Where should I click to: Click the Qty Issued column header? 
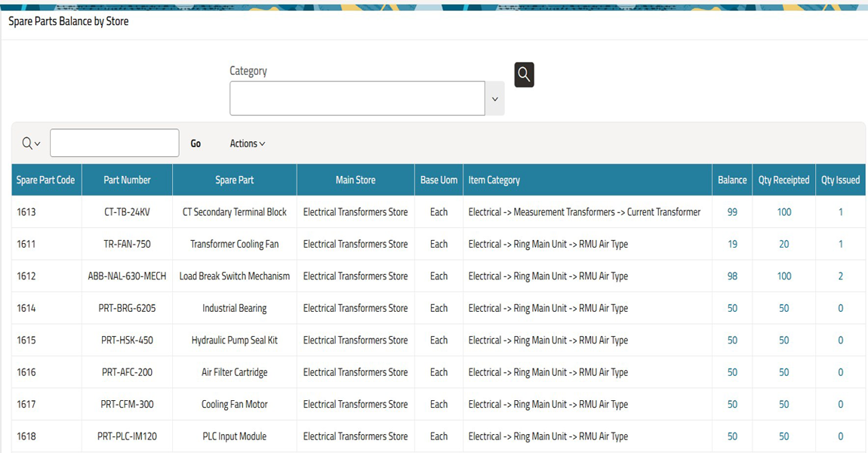[840, 180]
